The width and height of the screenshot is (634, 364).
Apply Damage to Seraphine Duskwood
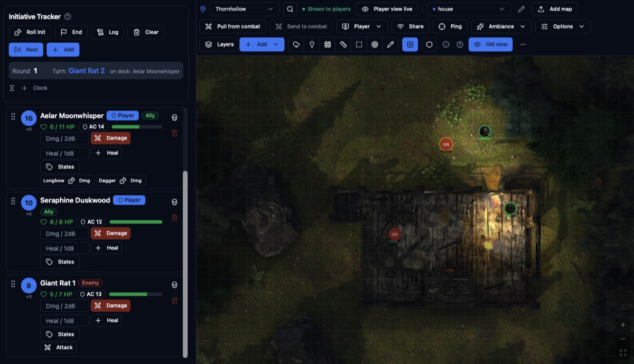(x=110, y=233)
